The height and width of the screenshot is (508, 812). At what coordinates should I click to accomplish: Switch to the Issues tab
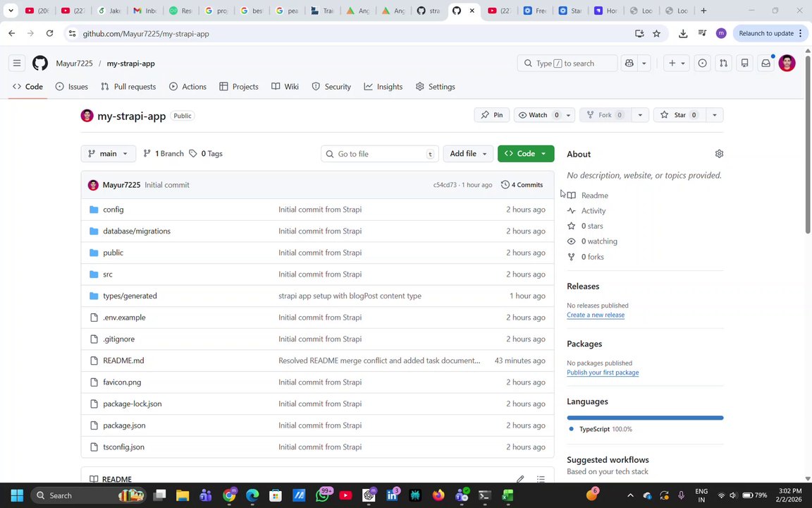pyautogui.click(x=72, y=87)
